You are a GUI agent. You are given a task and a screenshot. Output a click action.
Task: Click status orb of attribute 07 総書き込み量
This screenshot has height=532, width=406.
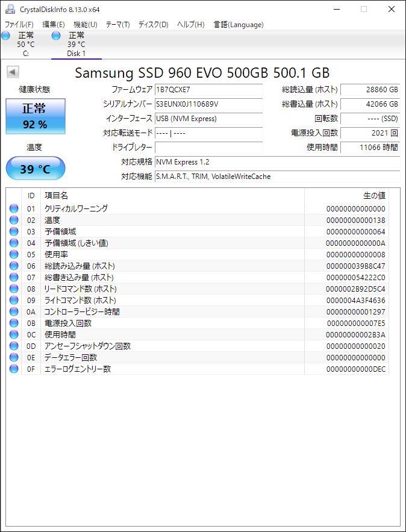14,277
